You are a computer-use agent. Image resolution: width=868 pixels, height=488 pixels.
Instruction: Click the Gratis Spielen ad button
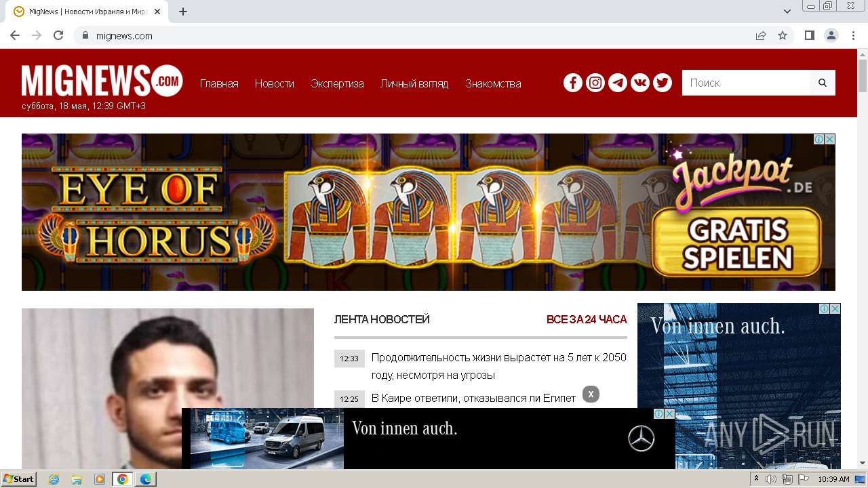(737, 243)
